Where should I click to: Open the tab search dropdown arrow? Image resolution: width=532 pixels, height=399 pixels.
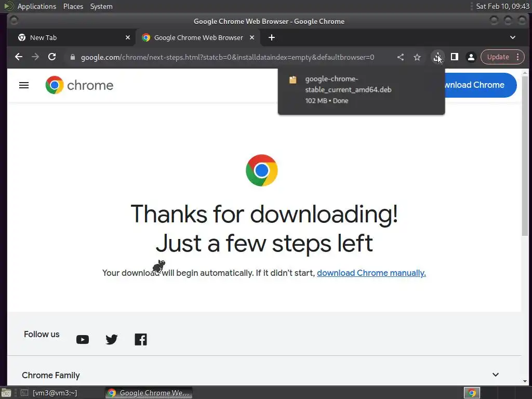click(513, 37)
